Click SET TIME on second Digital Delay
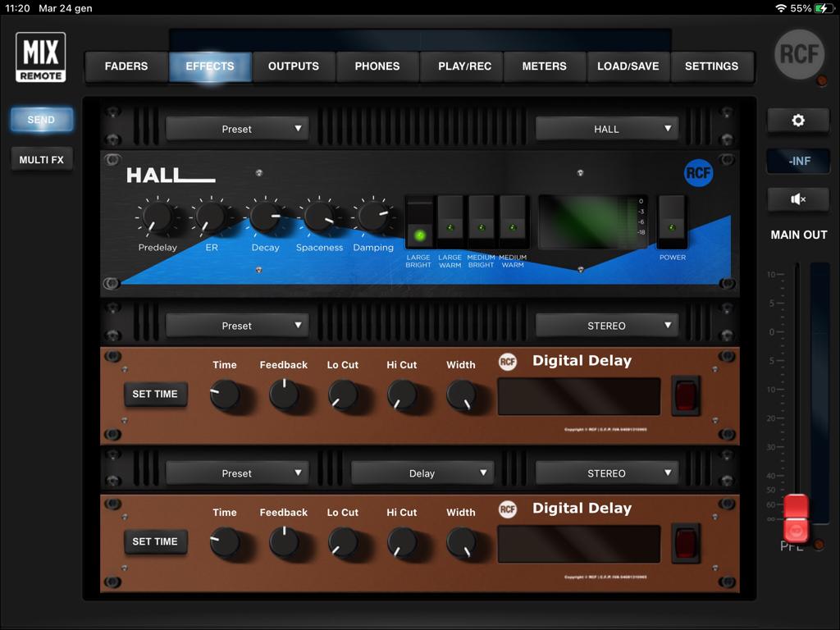 (x=155, y=541)
